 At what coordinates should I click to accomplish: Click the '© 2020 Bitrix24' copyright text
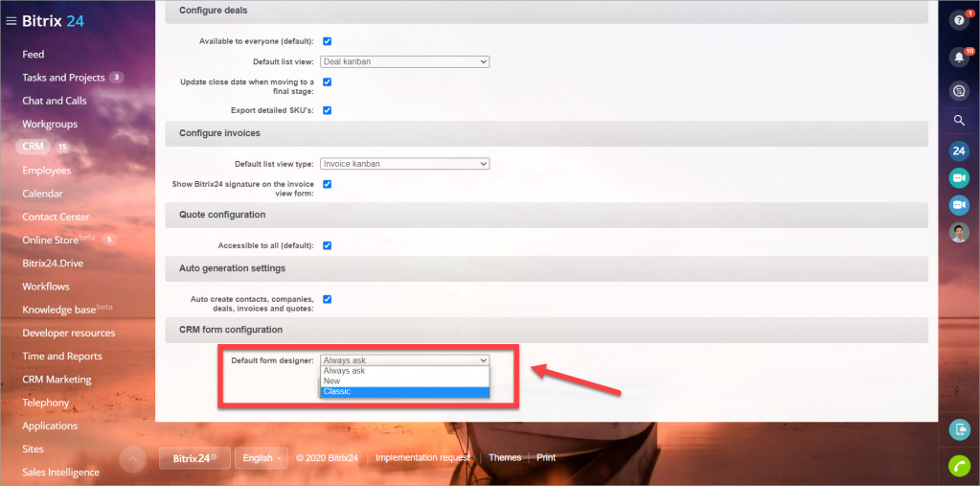point(327,458)
